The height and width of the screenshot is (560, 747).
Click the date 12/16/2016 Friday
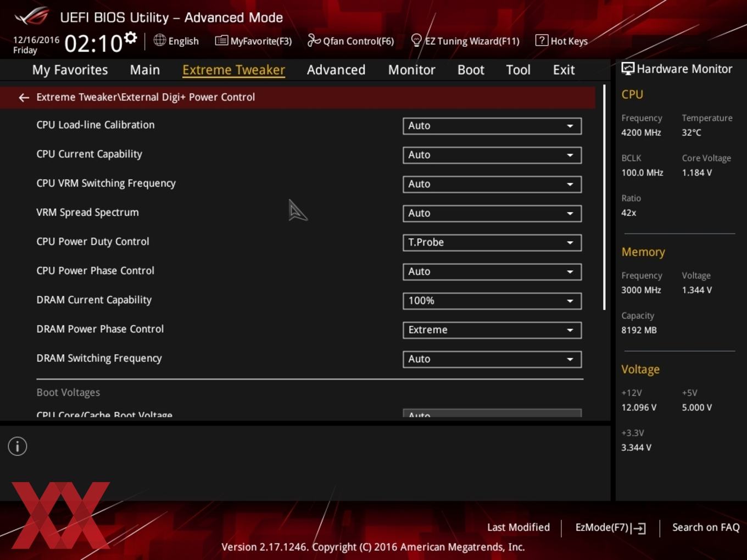pyautogui.click(x=36, y=45)
